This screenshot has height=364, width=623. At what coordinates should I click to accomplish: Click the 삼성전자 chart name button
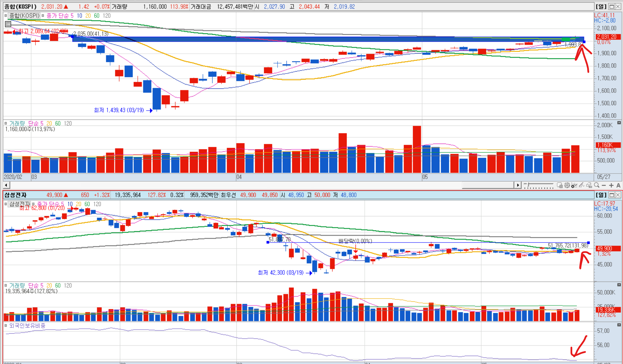(19, 204)
